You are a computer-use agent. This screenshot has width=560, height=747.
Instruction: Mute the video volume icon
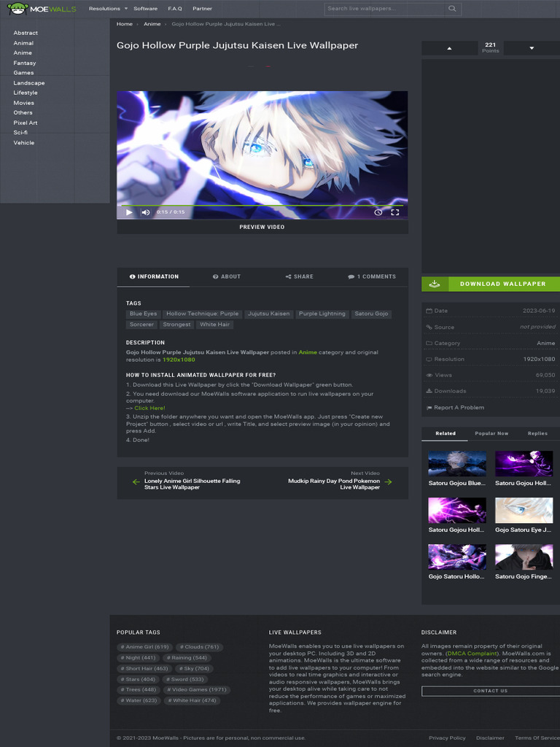click(146, 212)
